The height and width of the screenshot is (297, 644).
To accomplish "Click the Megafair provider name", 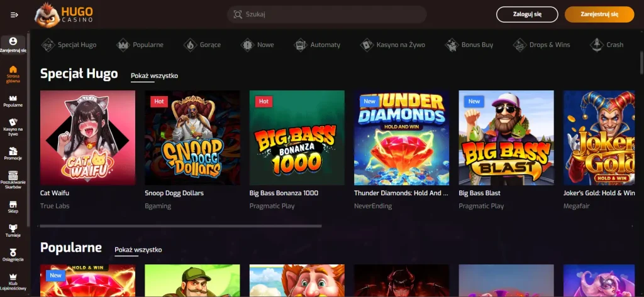I will coord(577,206).
